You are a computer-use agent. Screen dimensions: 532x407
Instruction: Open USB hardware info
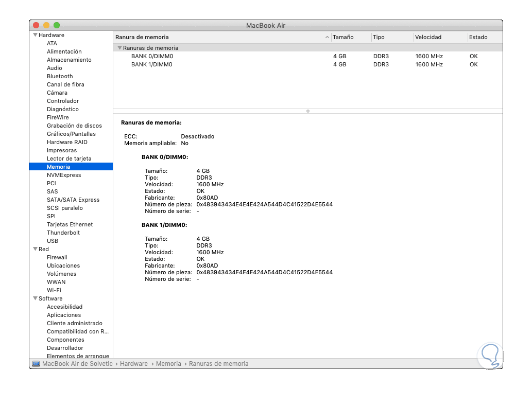pos(53,241)
